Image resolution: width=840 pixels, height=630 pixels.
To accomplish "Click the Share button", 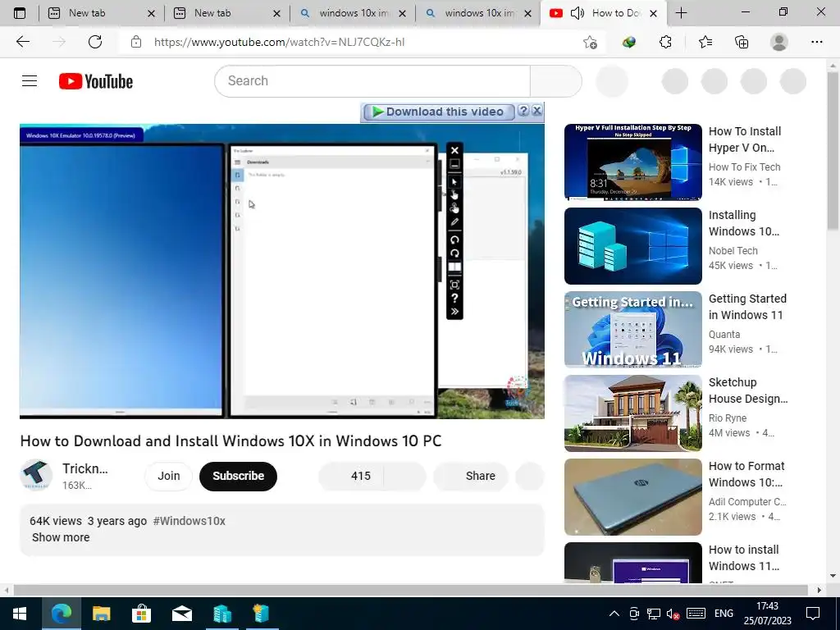I will click(x=471, y=476).
